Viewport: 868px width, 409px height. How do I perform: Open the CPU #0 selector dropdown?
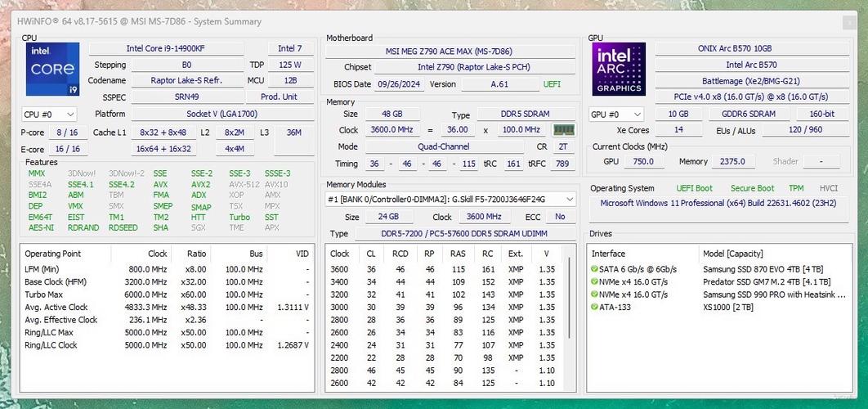coord(49,115)
